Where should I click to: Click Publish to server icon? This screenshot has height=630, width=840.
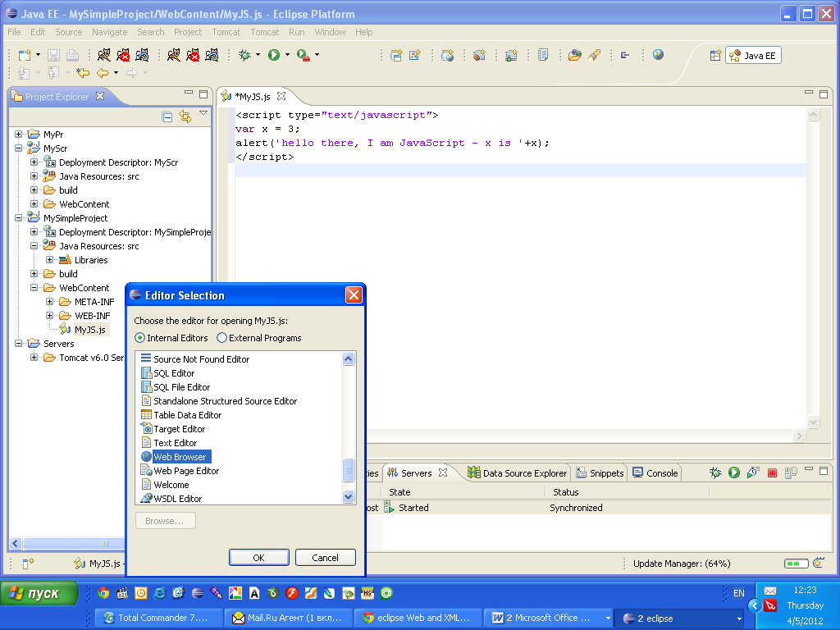click(x=791, y=473)
